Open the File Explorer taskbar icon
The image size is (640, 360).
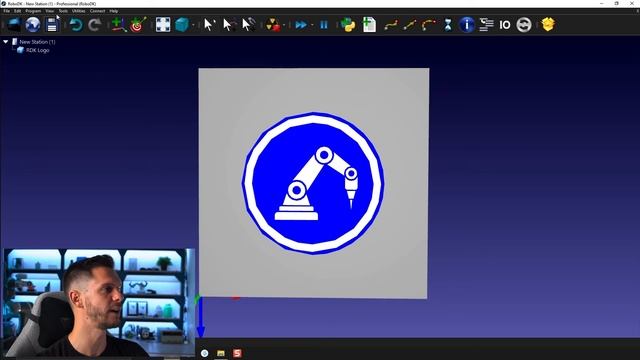221,353
